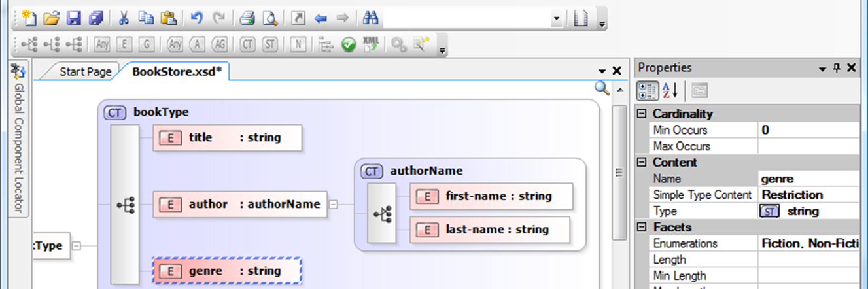Viewport: 868px width, 289px height.
Task: Click the gears settings icon
Action: 398,44
